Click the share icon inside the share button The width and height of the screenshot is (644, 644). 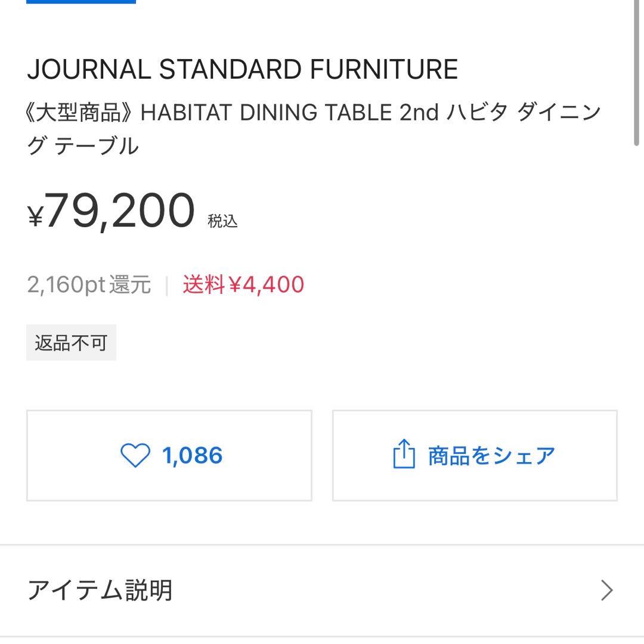[405, 454]
